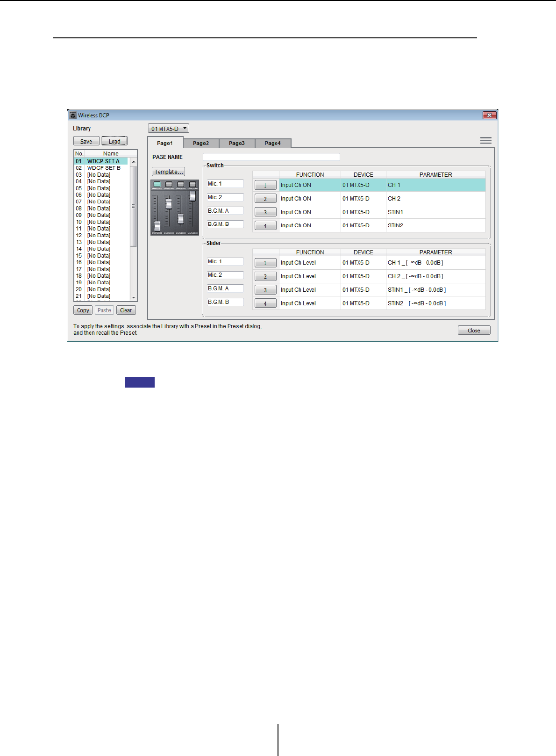Select library row 21 [No Data]

point(101,296)
